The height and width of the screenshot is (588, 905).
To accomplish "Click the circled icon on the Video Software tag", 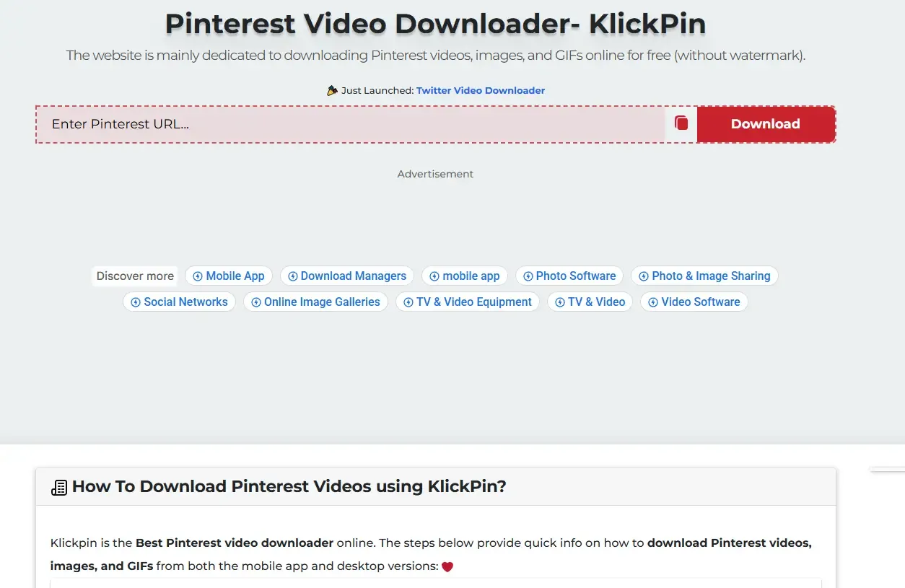I will click(652, 302).
